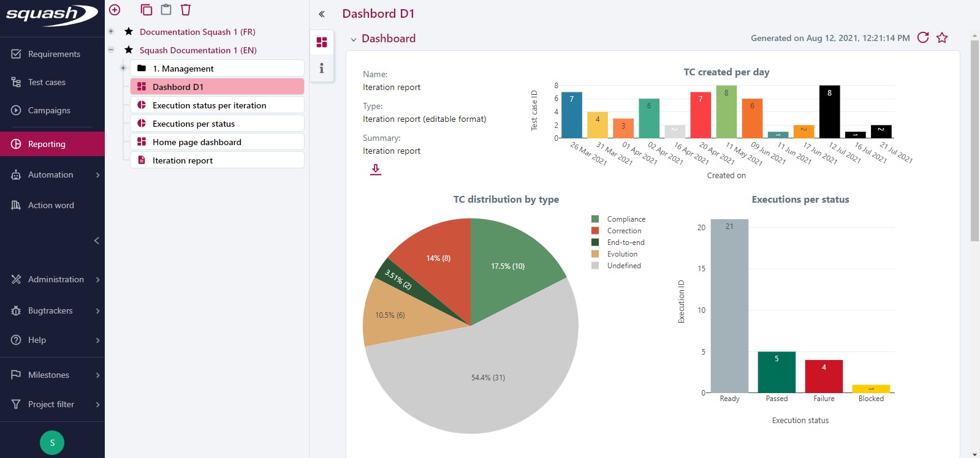Image resolution: width=980 pixels, height=458 pixels.
Task: Open the Campaigns menu
Action: (49, 111)
